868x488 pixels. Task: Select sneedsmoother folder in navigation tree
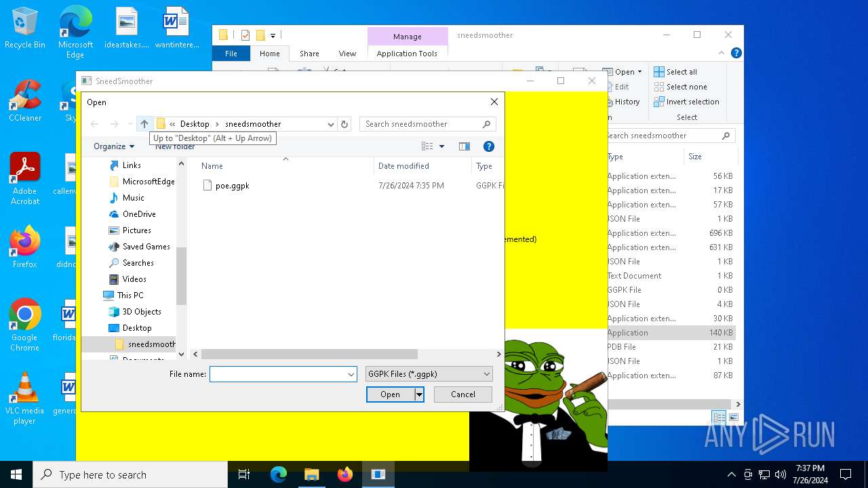pyautogui.click(x=151, y=344)
